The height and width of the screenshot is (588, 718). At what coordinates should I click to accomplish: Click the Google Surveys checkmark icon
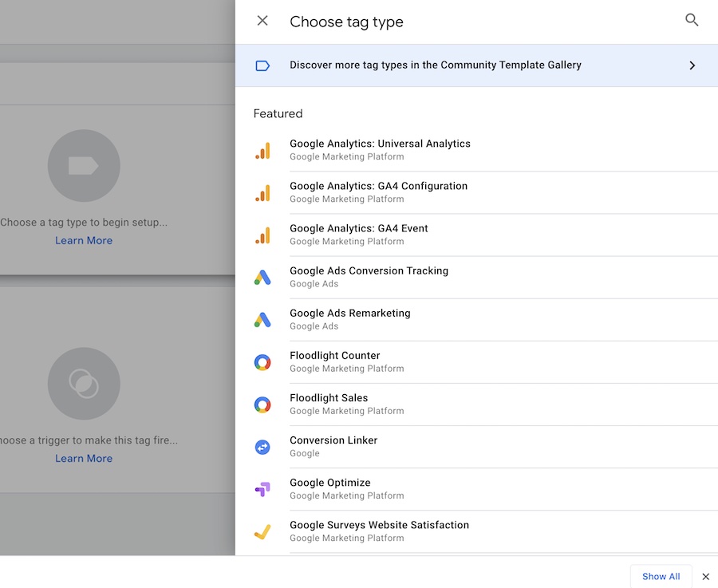tap(262, 531)
